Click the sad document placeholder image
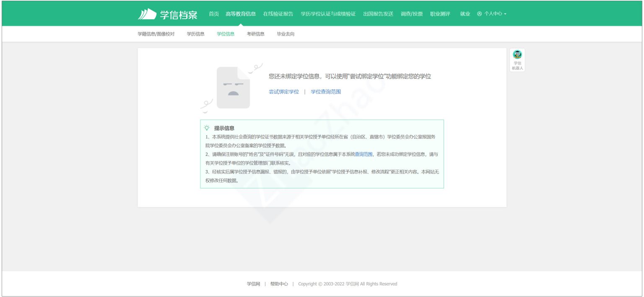 point(234,86)
